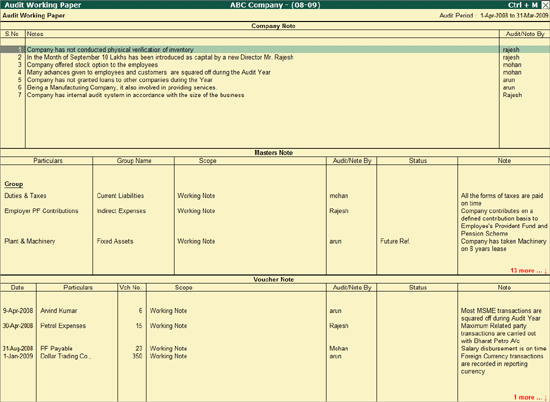Click the 'Plant & Machinery' entry
This screenshot has width=550, height=402.
(30, 241)
